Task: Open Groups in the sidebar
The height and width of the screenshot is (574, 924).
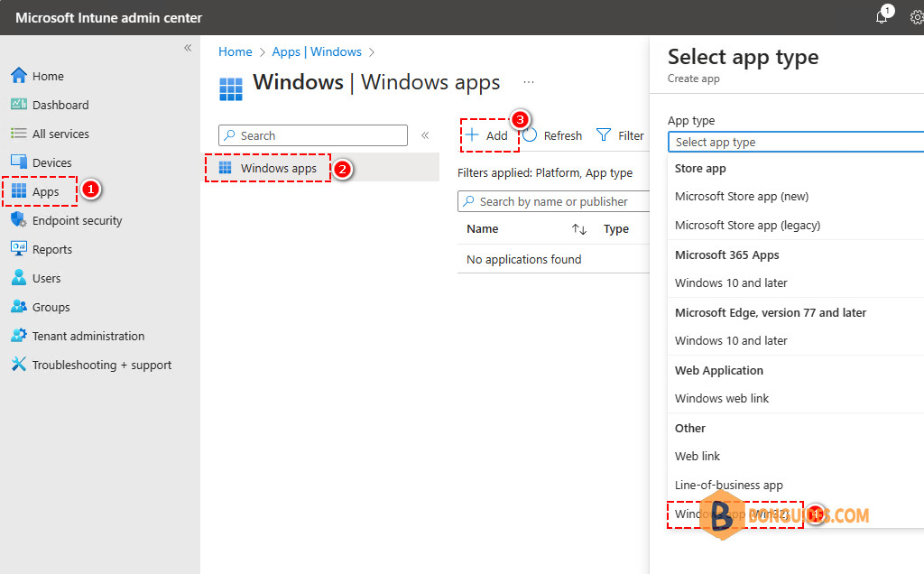Action: click(51, 307)
